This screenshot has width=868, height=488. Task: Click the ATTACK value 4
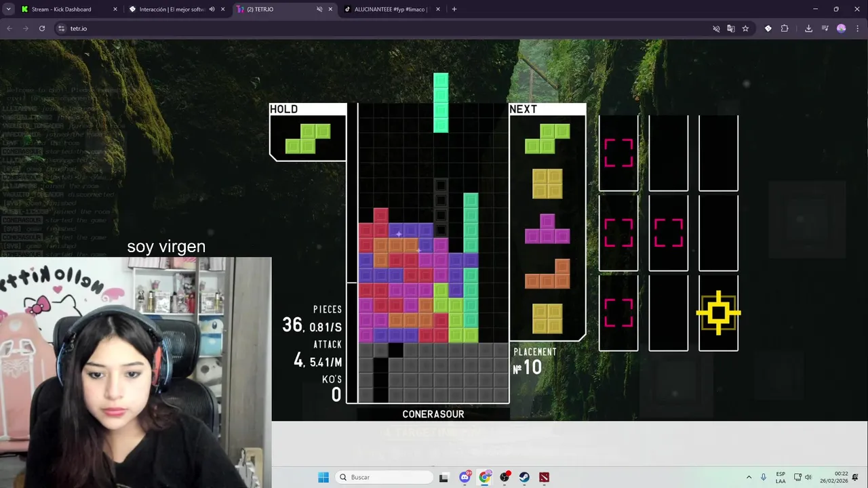click(298, 361)
